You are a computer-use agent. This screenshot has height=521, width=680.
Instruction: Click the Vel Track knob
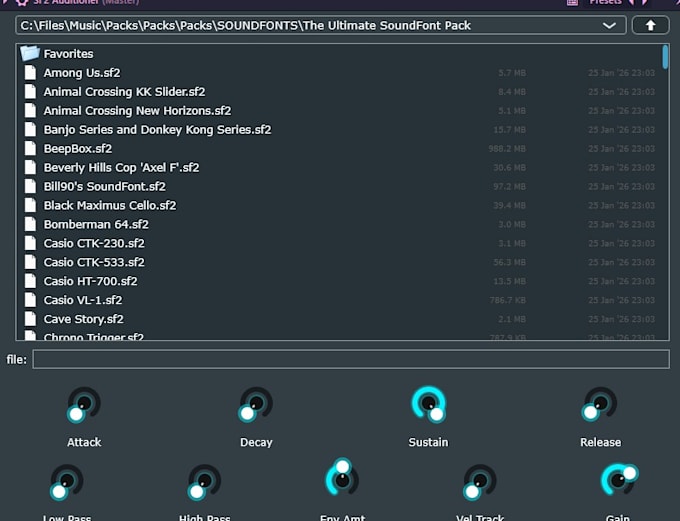tap(480, 482)
